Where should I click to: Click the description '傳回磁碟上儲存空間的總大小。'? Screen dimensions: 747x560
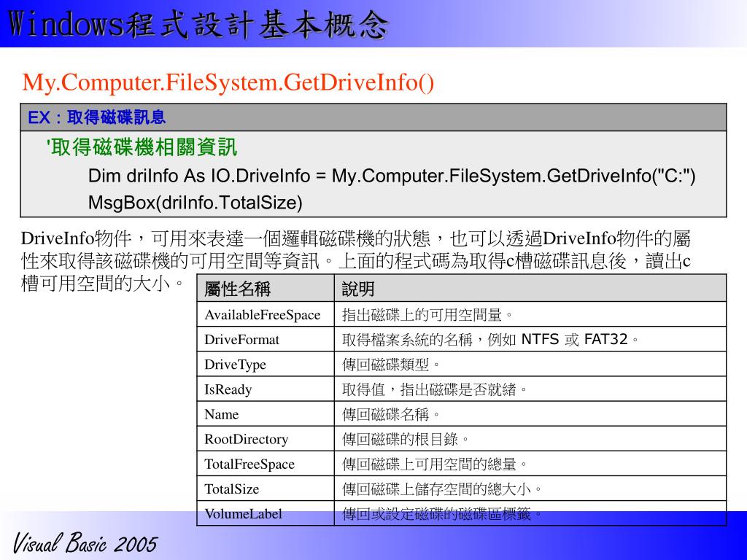(441, 489)
